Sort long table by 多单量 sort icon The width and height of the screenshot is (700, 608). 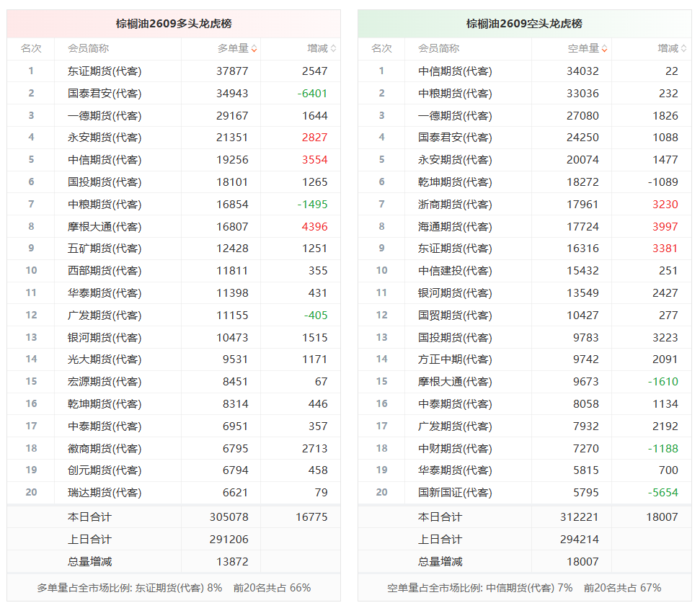pos(254,49)
